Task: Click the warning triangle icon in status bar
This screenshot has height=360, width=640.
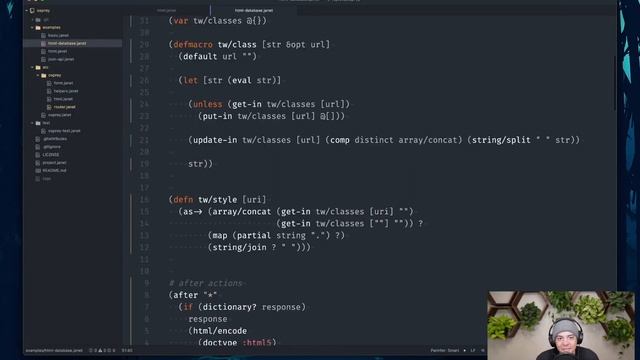Action: tap(100, 350)
